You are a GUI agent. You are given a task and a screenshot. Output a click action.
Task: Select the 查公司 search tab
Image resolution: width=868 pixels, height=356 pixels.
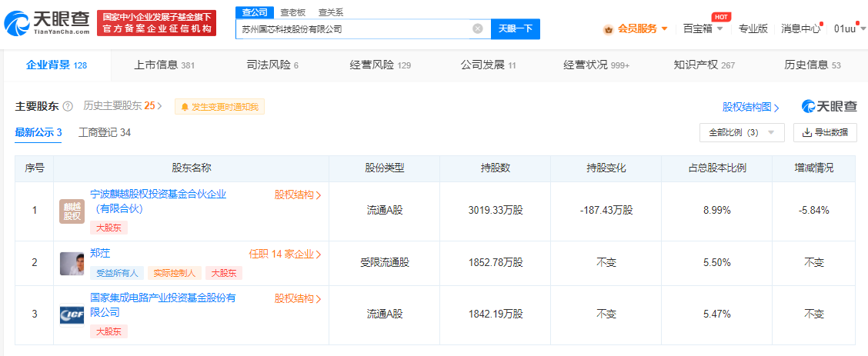point(255,12)
